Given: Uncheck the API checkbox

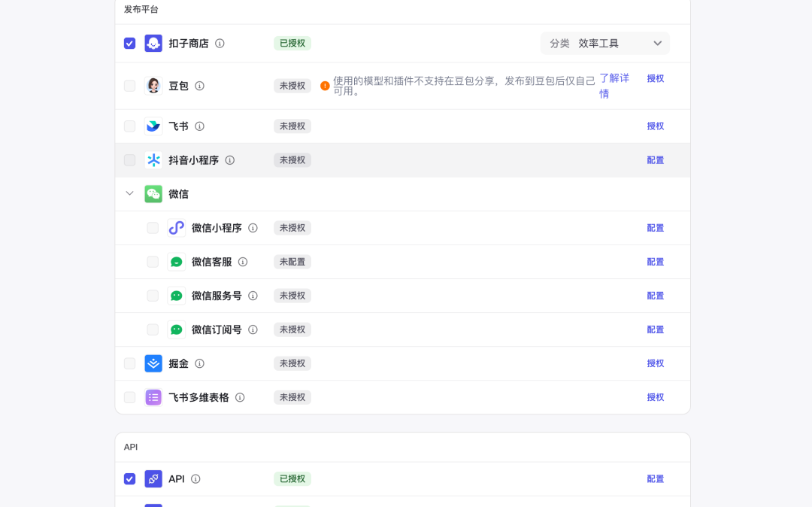Looking at the screenshot, I should click(x=129, y=478).
